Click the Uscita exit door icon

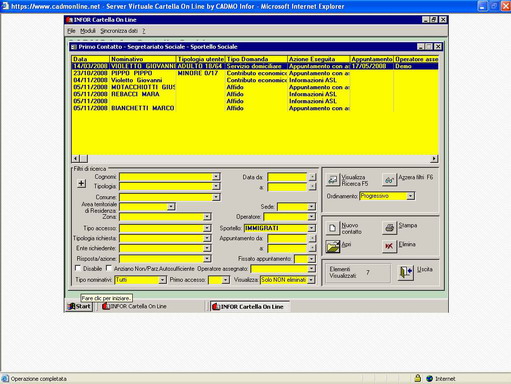406,272
